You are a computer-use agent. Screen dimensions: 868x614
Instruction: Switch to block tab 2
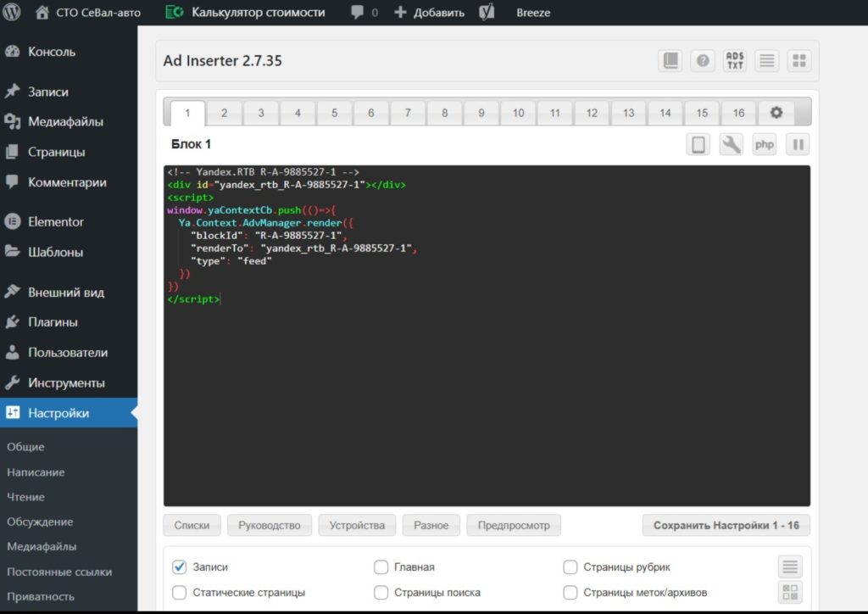(224, 113)
